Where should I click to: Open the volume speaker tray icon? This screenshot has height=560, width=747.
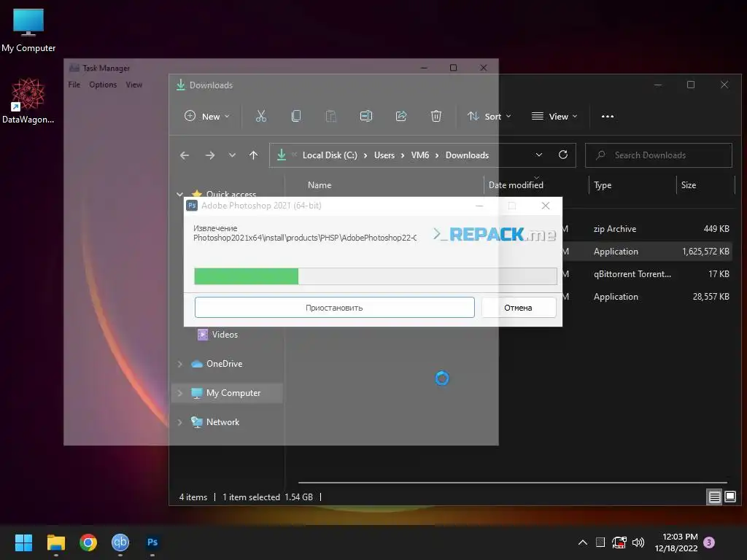[x=638, y=542]
